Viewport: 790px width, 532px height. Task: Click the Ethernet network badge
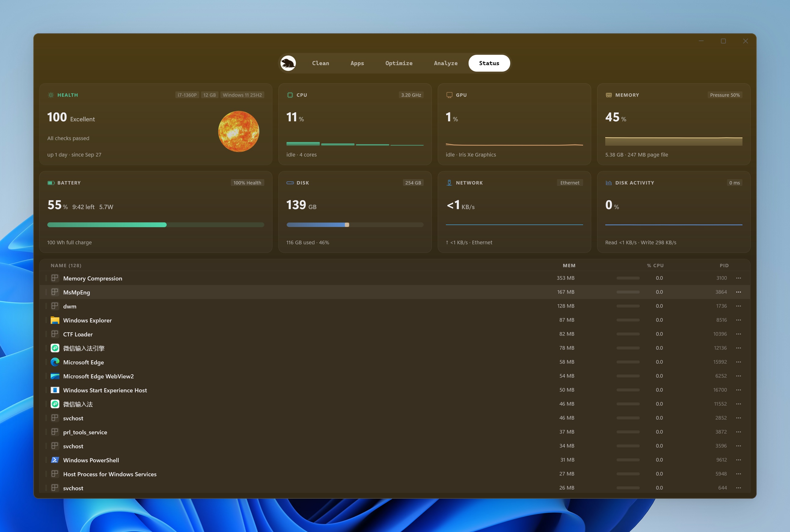coord(570,183)
